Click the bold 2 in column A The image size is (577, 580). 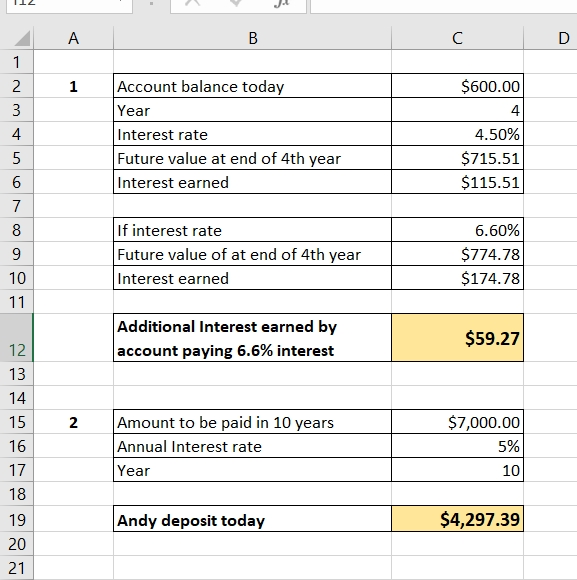click(73, 422)
